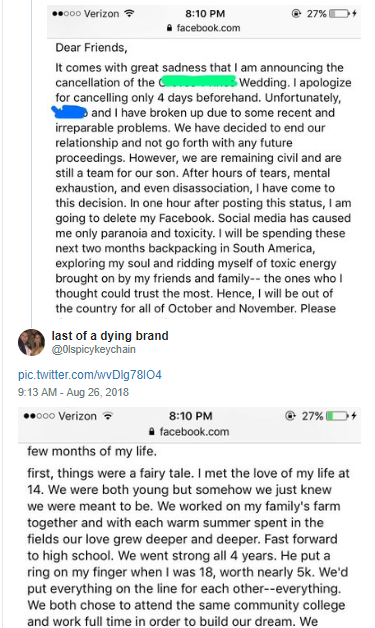This screenshot has height=628, width=375.
Task: Tap the rotation lock icon in top status bar
Action: coord(296,14)
